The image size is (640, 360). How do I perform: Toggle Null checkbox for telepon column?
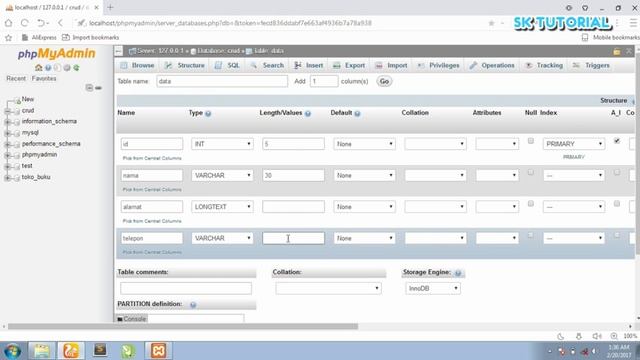pos(531,235)
